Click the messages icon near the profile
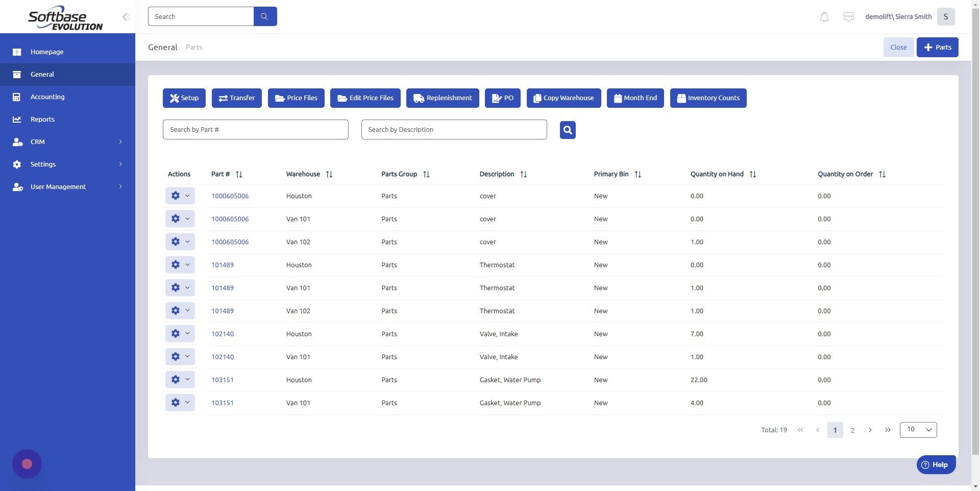Viewport: 980px width, 491px height. (x=848, y=16)
